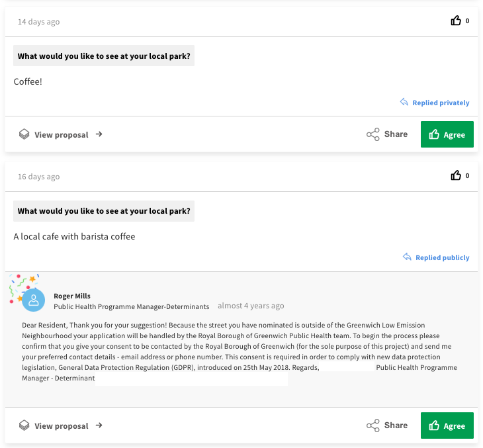
Task: Click layers icon beside first View proposal
Action: pos(24,134)
